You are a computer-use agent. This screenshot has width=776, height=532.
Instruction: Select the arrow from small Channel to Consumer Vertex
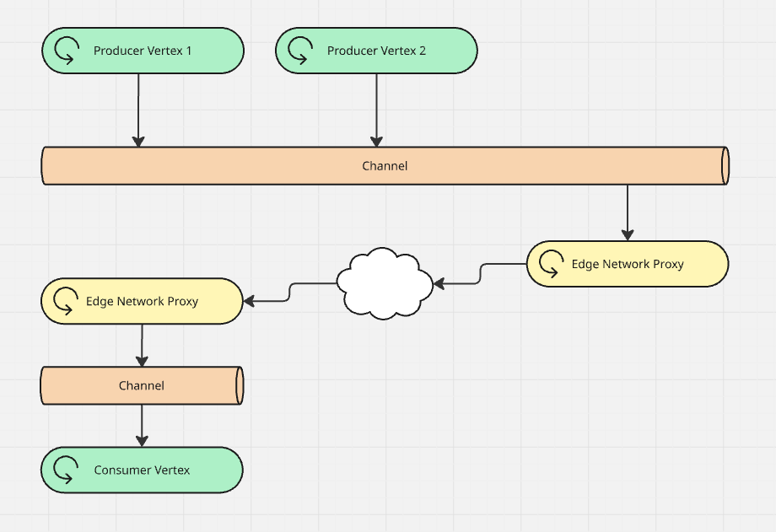(x=142, y=426)
